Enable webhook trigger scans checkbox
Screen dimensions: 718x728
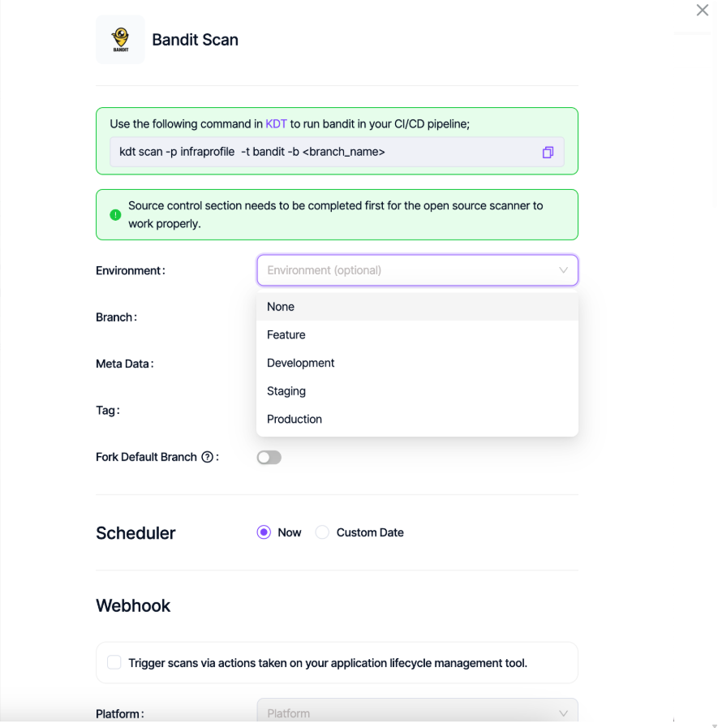pyautogui.click(x=114, y=663)
